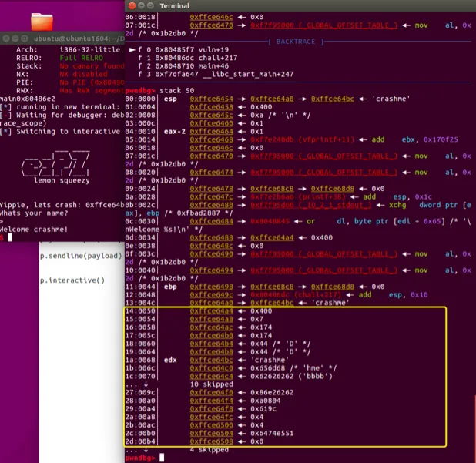This screenshot has height=463, width=476.
Task: Minimize the ubuntu@ubuntu1604 terminal window
Action: click(x=16, y=39)
